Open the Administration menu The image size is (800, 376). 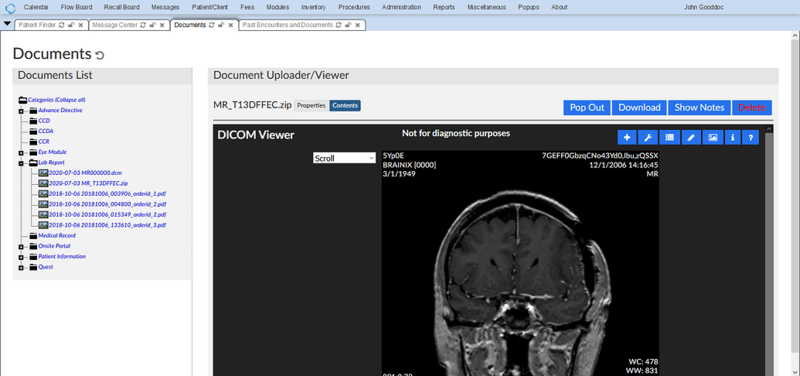402,8
